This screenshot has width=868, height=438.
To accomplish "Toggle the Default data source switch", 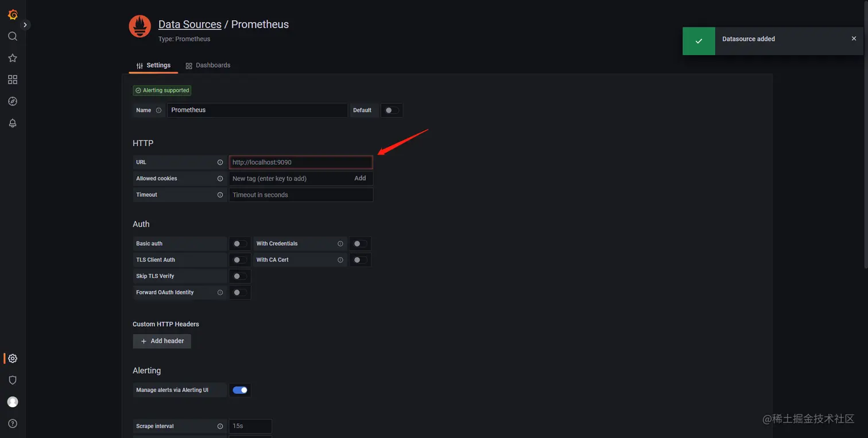I will 392,110.
